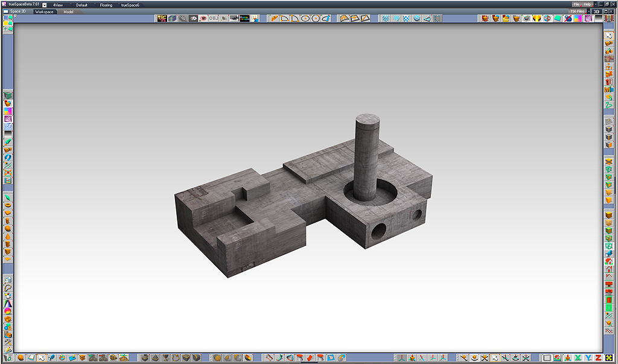Add a torus primitive from left toolbar
The image size is (618, 364).
(8, 205)
